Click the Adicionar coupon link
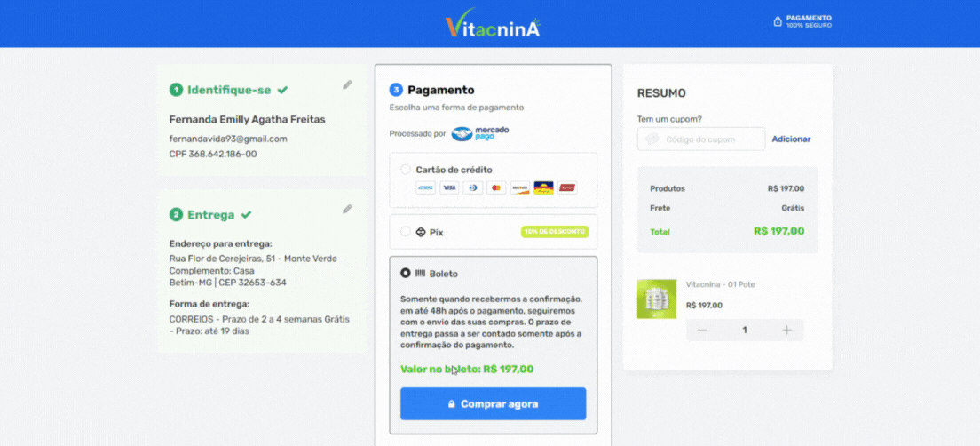The height and width of the screenshot is (446, 980). point(791,139)
